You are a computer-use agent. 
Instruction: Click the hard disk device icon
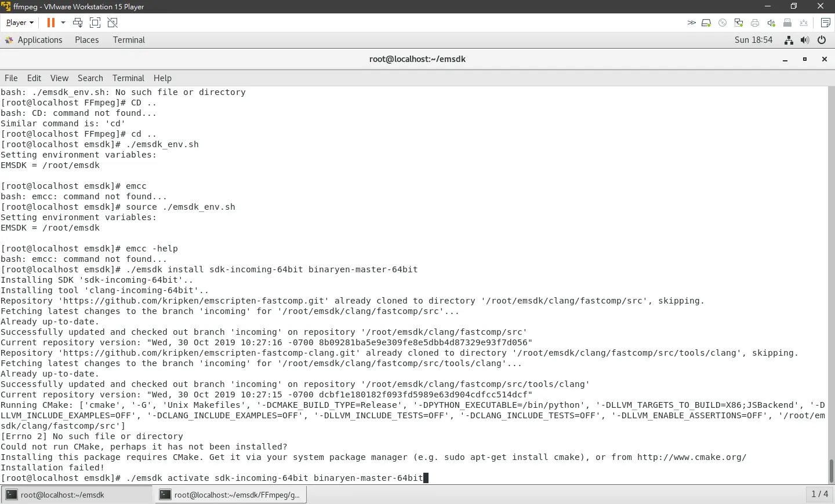[706, 23]
